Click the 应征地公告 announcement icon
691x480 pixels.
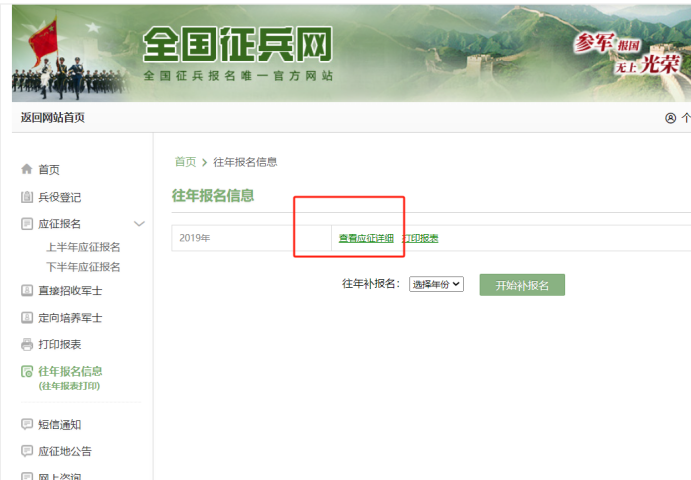point(27,452)
